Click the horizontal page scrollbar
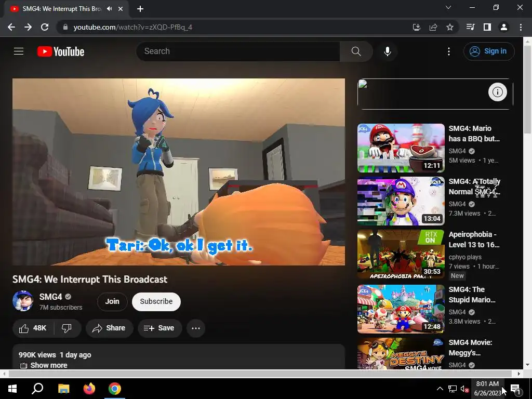 point(260,374)
